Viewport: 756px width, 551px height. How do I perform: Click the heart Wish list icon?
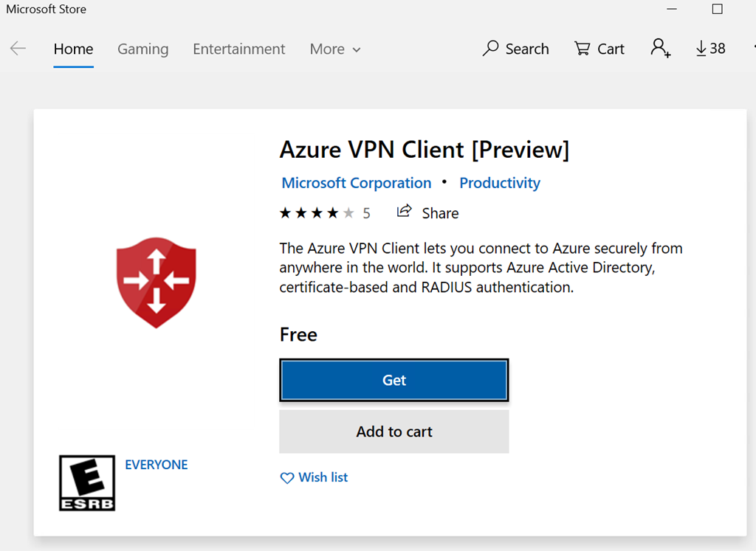pos(287,478)
